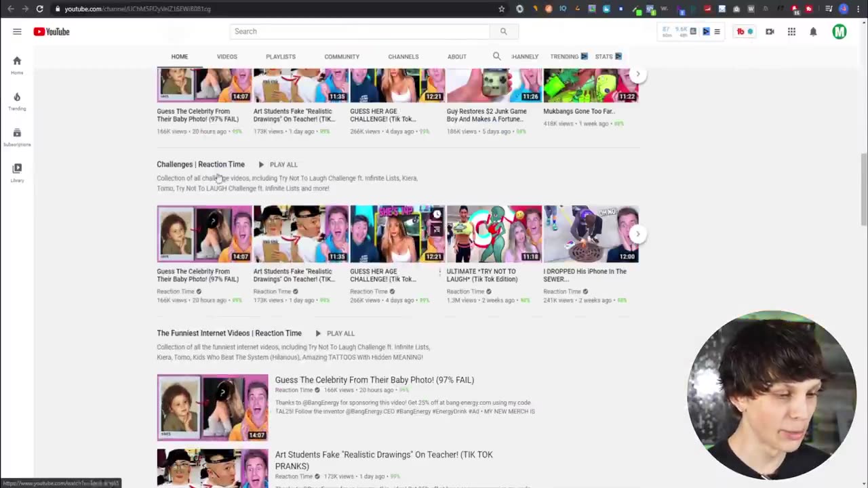The width and height of the screenshot is (868, 488).
Task: Click the browser forward arrow
Action: pyautogui.click(x=25, y=9)
